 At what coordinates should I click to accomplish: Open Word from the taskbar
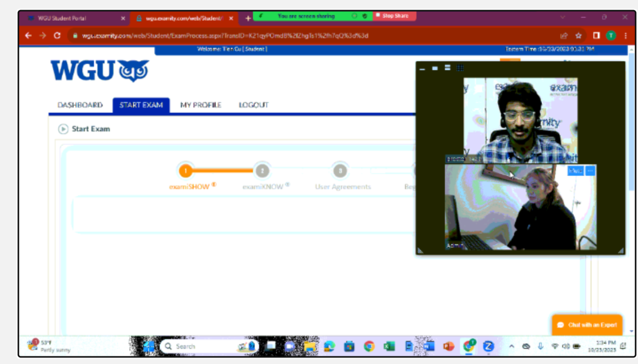click(429, 346)
